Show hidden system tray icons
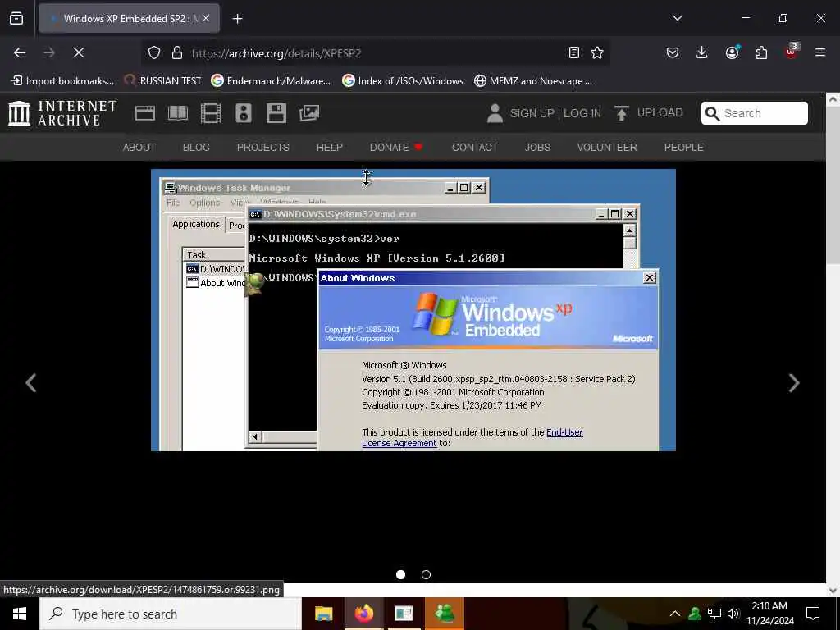 point(675,614)
